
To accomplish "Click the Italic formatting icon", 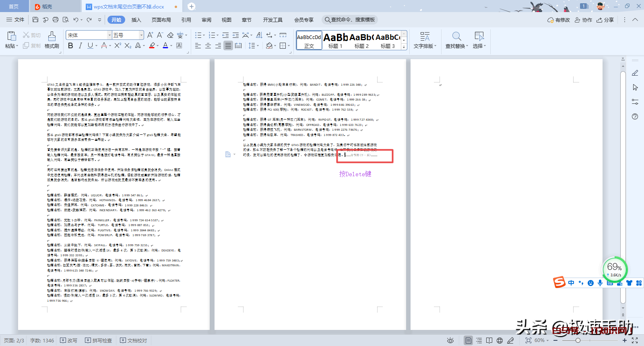I will (x=80, y=46).
